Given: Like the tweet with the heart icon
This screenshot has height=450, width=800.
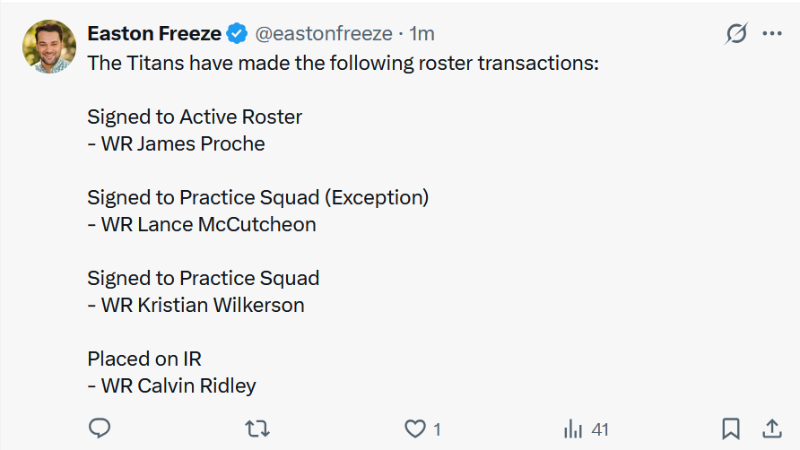Looking at the screenshot, I should [414, 429].
